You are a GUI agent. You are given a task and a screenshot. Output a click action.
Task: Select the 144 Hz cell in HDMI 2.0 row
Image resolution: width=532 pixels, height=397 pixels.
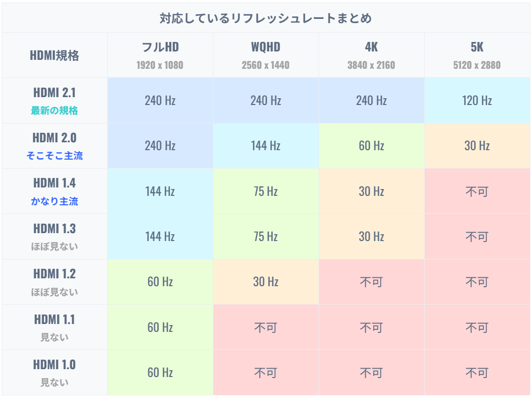(265, 146)
